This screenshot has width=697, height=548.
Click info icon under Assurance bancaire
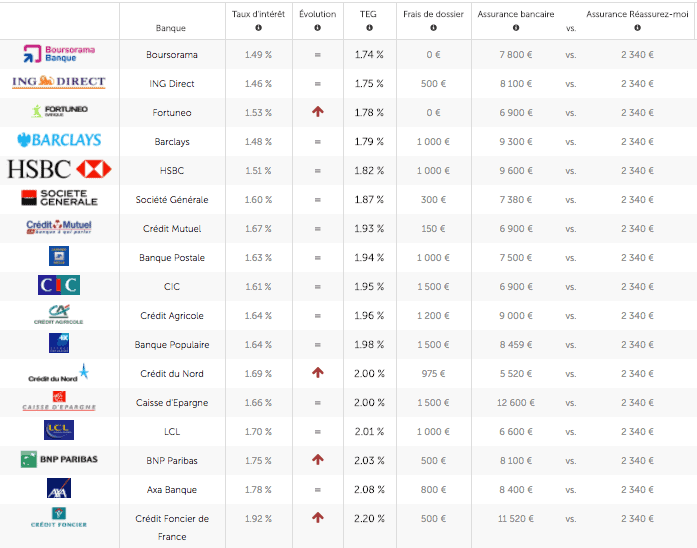(516, 28)
